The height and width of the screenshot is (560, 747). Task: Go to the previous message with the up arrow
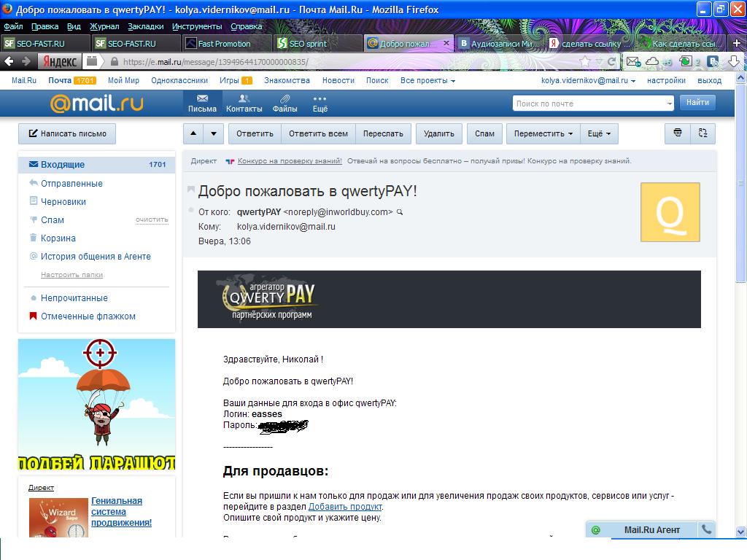(x=193, y=134)
